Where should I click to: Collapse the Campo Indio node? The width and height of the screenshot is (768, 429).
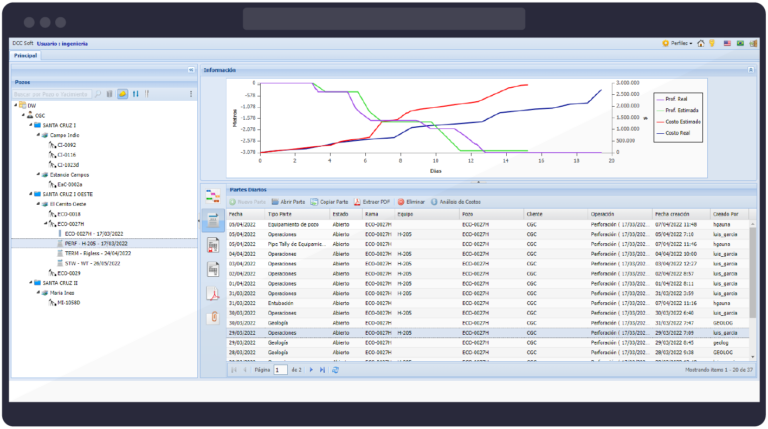[38, 135]
